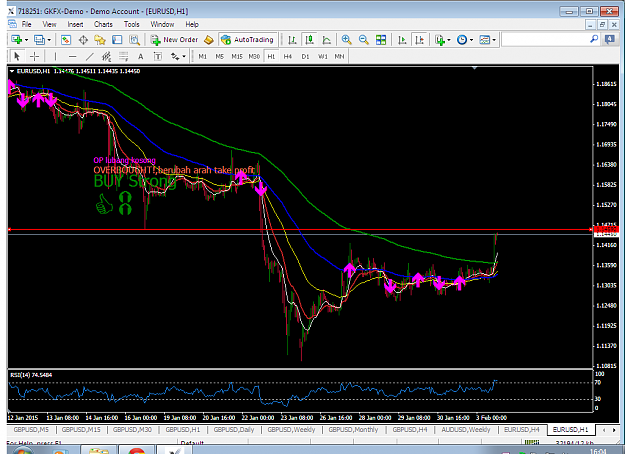Toggle the Terminal panel icon
Image resolution: width=625 pixels, height=454 pixels.
[x=117, y=39]
